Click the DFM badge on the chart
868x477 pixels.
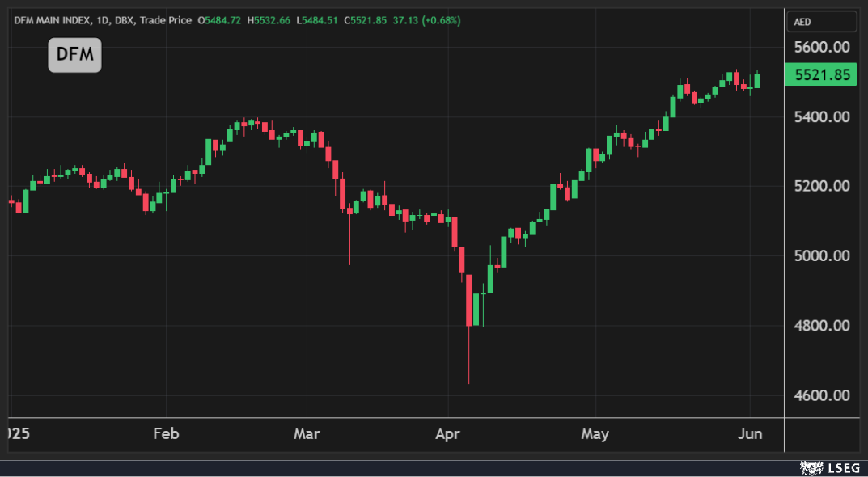(x=74, y=55)
